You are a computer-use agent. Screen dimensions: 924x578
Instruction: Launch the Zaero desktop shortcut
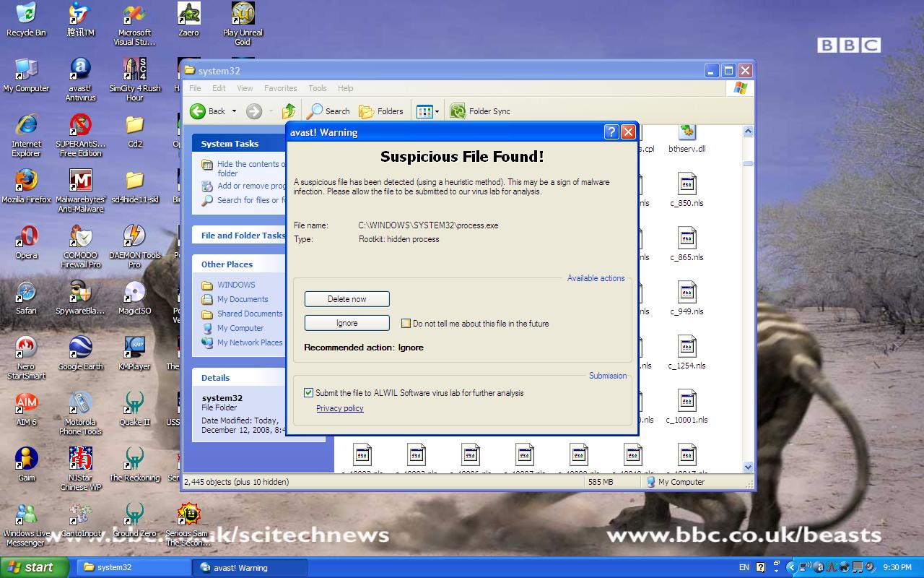coord(188,20)
